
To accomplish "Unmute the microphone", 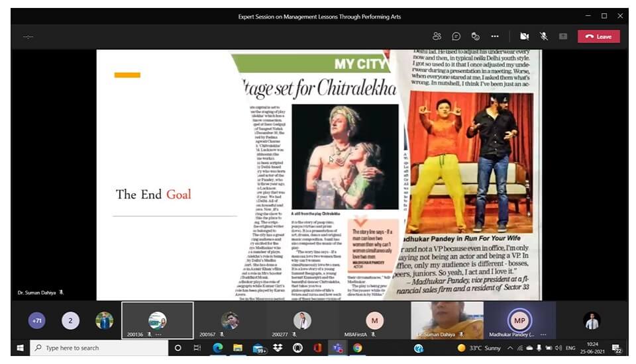I will [543, 36].
